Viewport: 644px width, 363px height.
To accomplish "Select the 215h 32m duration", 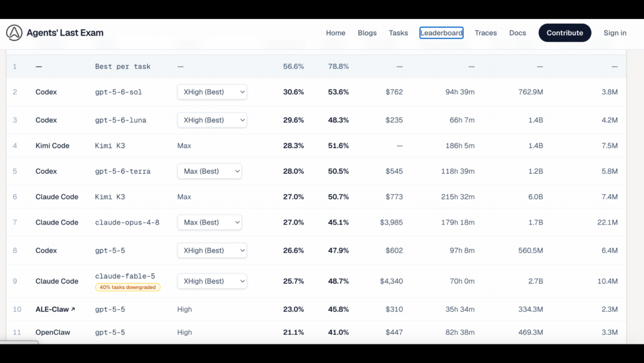I will pos(458,197).
